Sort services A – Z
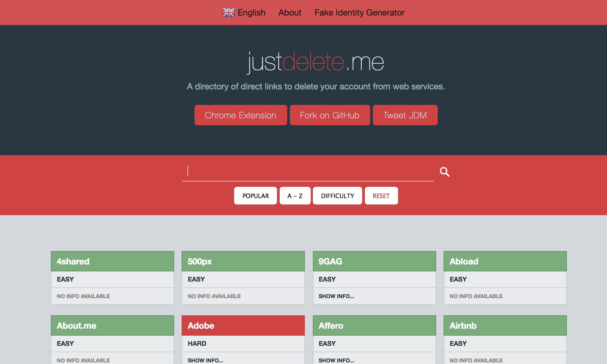 click(x=295, y=196)
